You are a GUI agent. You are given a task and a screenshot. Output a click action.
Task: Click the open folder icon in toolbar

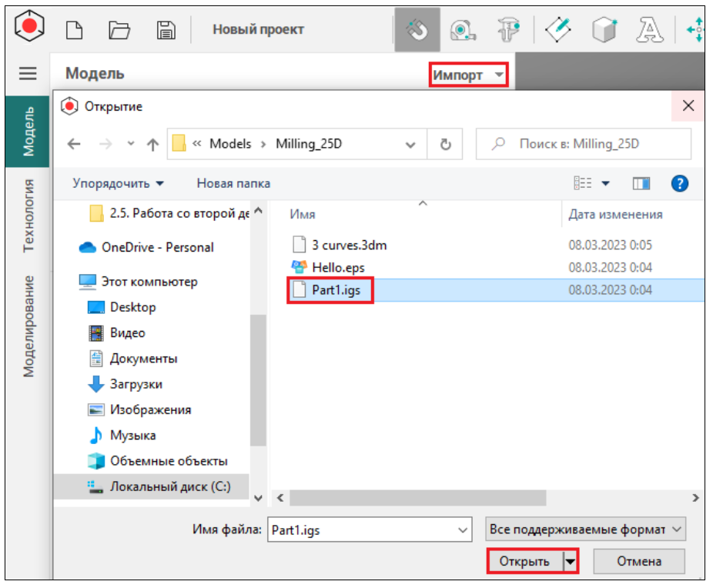119,30
